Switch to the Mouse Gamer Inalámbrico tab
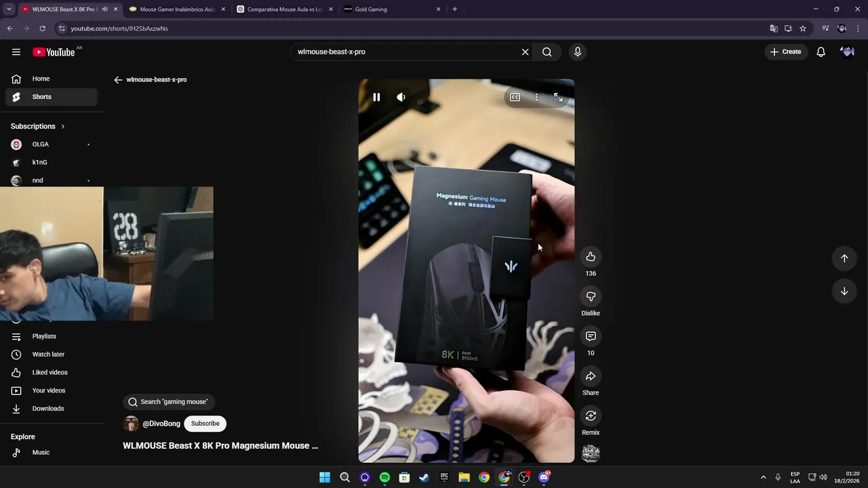Image resolution: width=868 pixels, height=488 pixels. coord(177,9)
